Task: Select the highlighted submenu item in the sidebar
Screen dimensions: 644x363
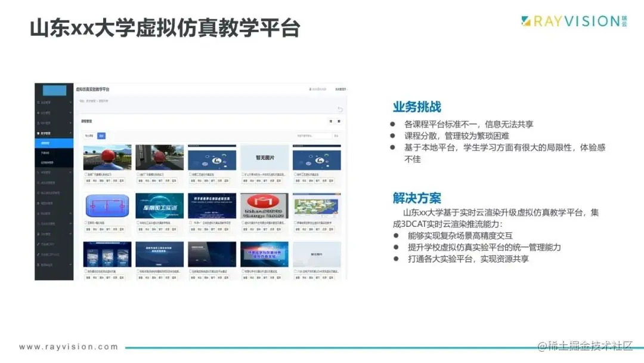Action: point(54,141)
